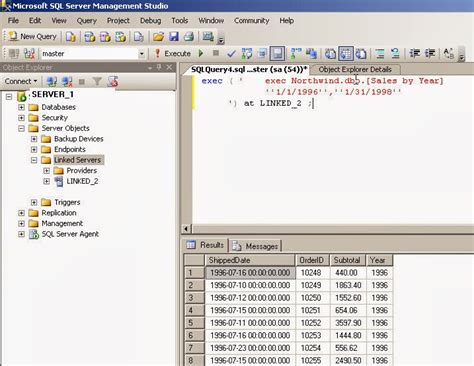474x366 pixels.
Task: Click the Increase Indent icon
Action: (430, 53)
